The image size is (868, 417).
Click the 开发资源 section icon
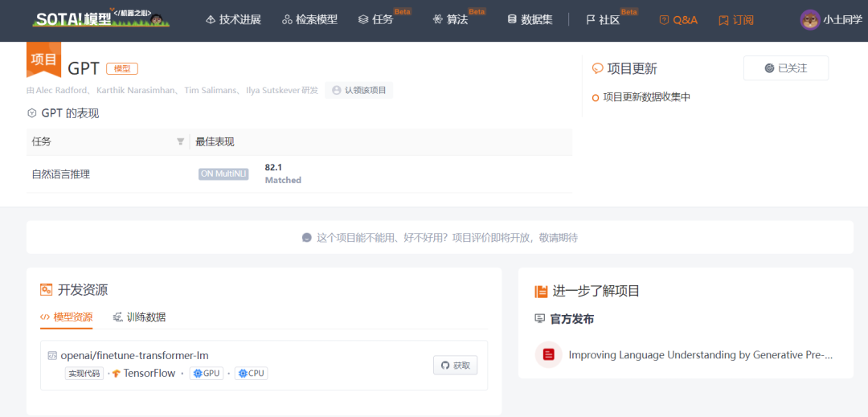pyautogui.click(x=46, y=289)
